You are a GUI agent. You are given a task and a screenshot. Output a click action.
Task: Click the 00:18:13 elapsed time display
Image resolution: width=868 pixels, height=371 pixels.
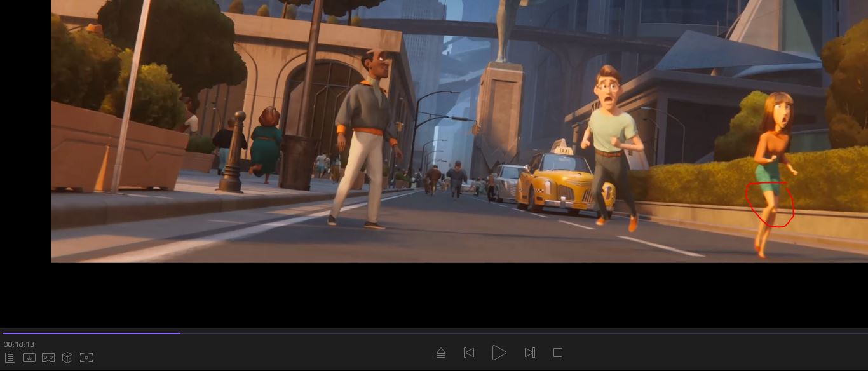[19, 344]
